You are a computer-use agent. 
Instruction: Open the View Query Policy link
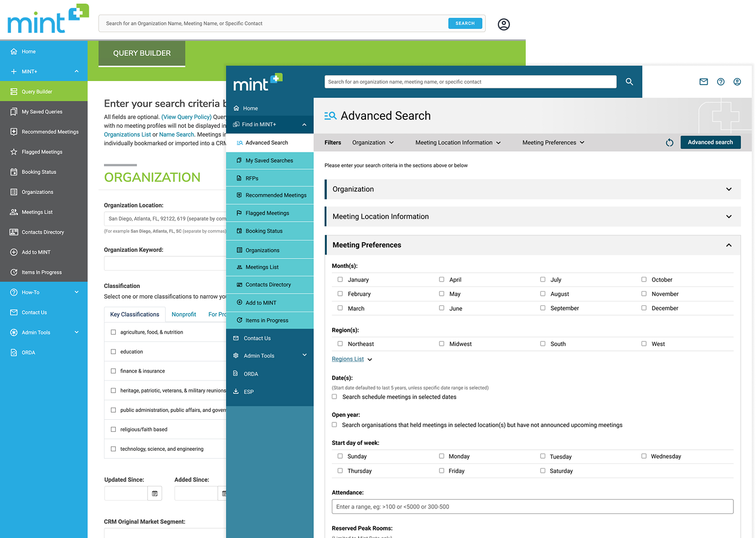coord(186,117)
